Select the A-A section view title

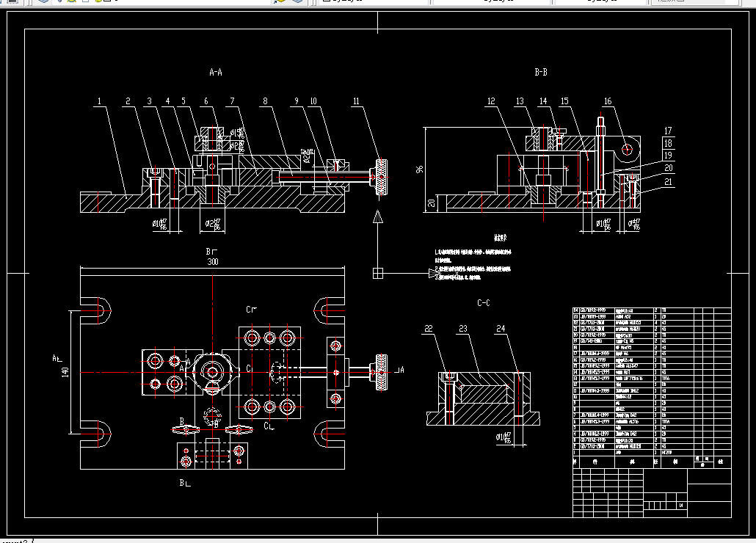(216, 72)
